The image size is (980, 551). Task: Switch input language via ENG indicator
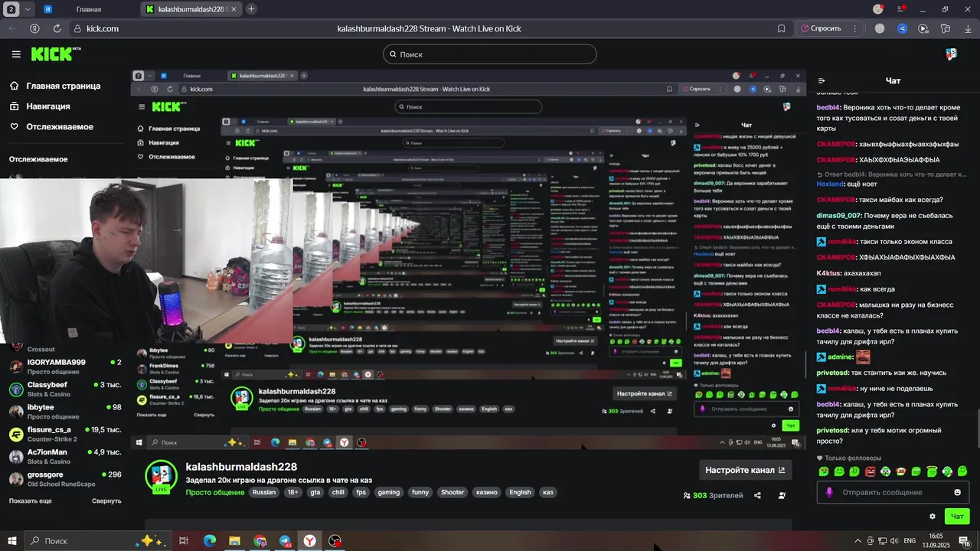pos(910,541)
